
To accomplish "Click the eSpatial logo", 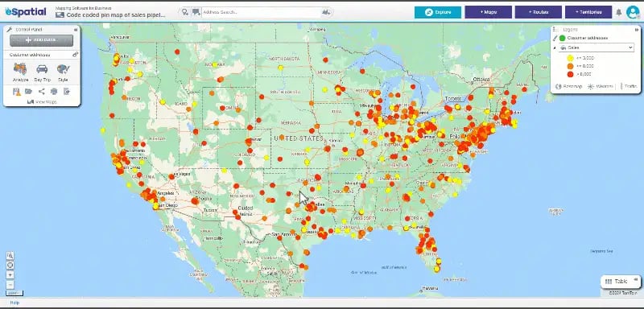I will pyautogui.click(x=26, y=11).
